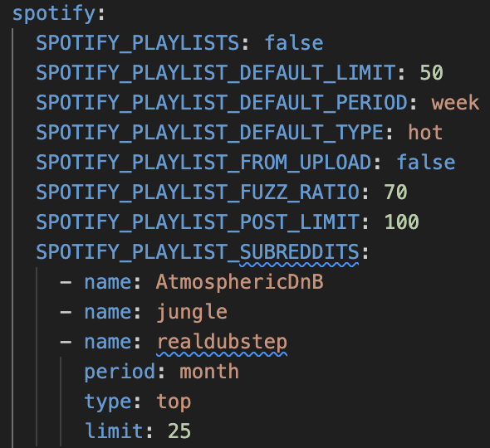Click the SPOTIFY_PLAYLIST_FROM_UPLOAD key
Viewport: 490px width, 448px height.
(204, 163)
